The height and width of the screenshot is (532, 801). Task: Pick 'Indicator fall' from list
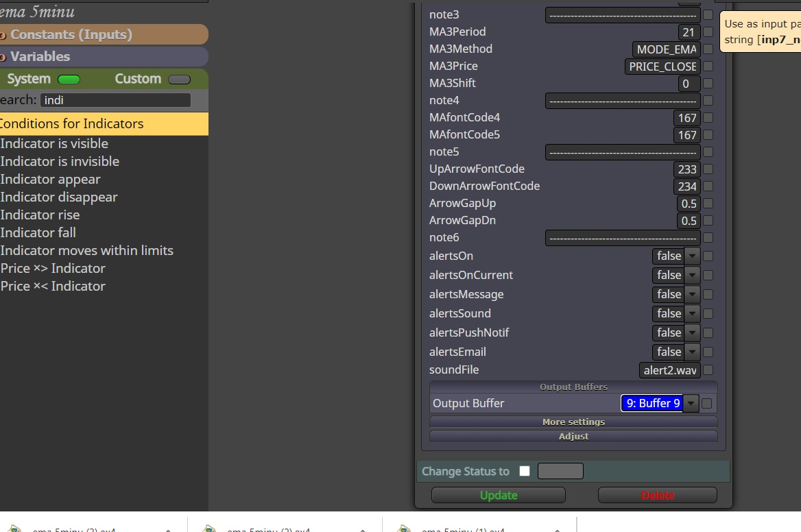(x=38, y=233)
